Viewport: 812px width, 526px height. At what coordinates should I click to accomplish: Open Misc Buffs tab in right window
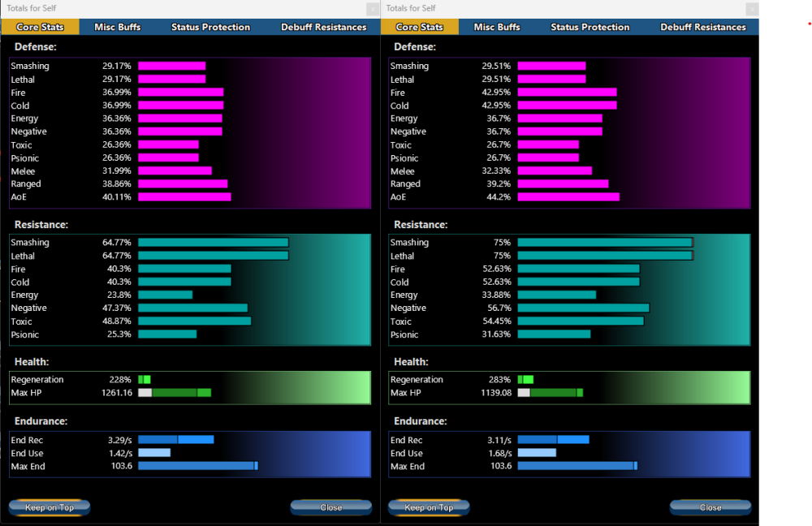click(x=497, y=27)
